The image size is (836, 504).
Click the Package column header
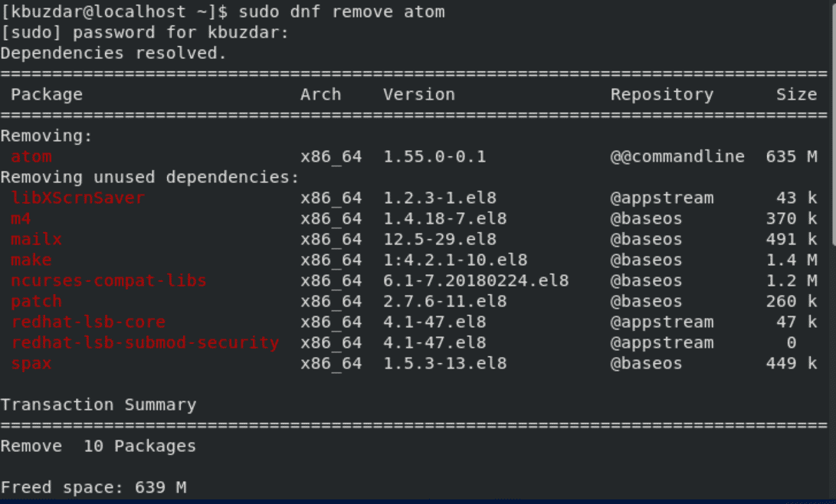(x=47, y=95)
